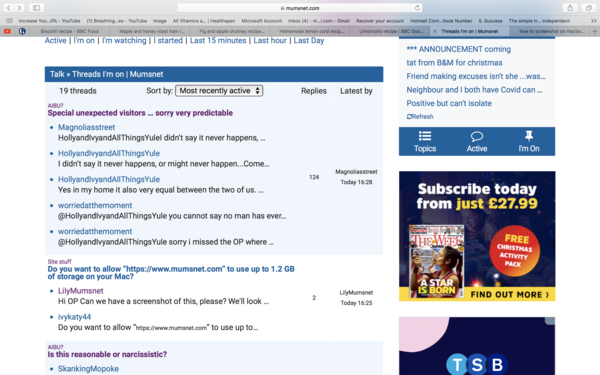Open ANNOUNCEMENT coming sidebar thread

458,49
